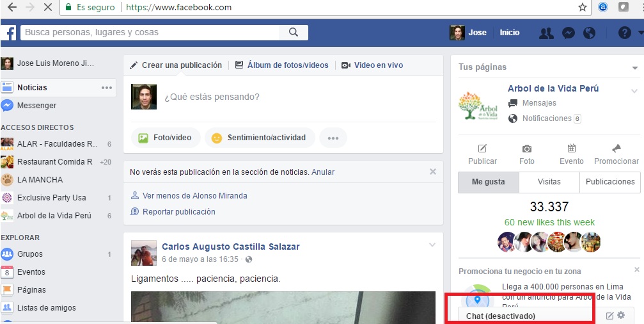
Task: Open chat settings gear icon
Action: pyautogui.click(x=621, y=316)
